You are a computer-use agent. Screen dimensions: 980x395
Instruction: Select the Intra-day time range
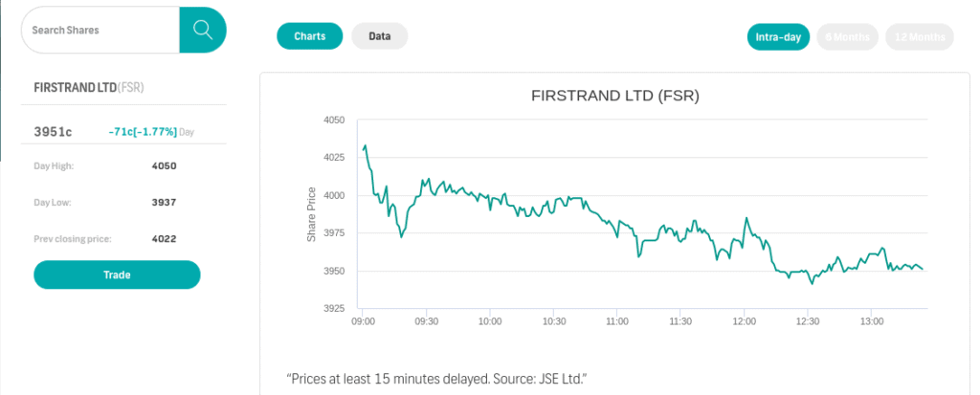point(778,37)
